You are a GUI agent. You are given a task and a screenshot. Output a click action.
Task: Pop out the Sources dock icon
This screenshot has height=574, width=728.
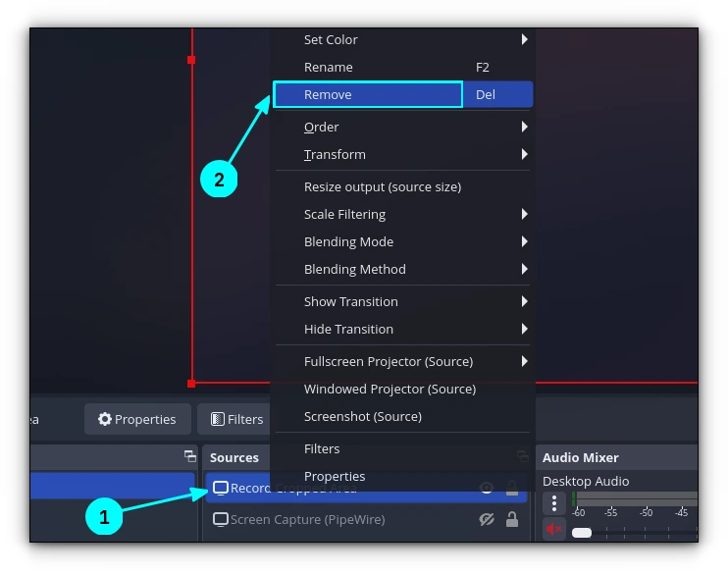523,456
